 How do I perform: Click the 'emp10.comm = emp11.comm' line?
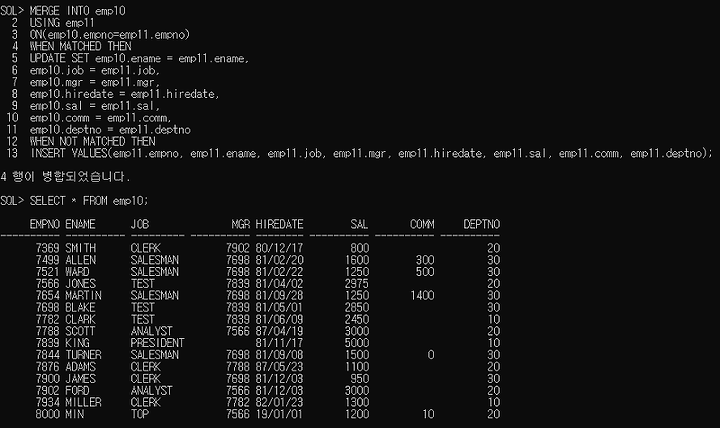click(101, 118)
